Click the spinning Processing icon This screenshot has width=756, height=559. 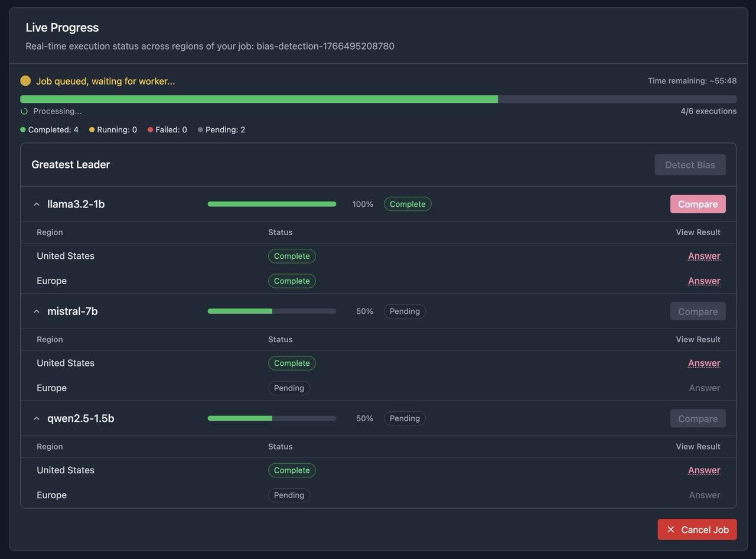[x=24, y=111]
